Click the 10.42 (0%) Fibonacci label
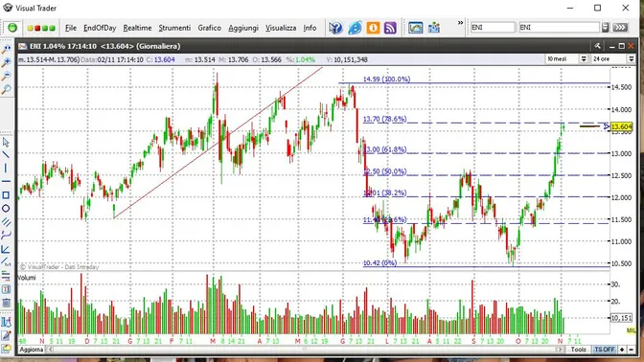Viewport: 644px width, 362px height. (x=379, y=263)
